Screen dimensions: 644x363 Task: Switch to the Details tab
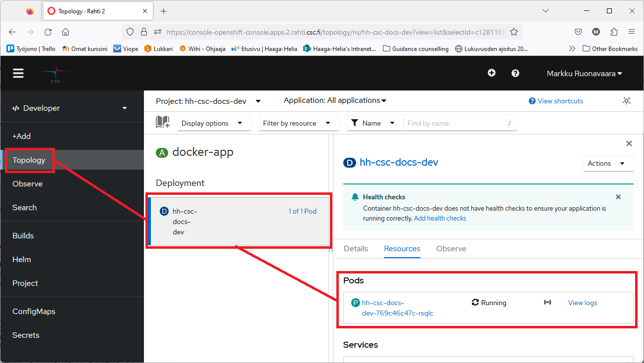pos(356,249)
